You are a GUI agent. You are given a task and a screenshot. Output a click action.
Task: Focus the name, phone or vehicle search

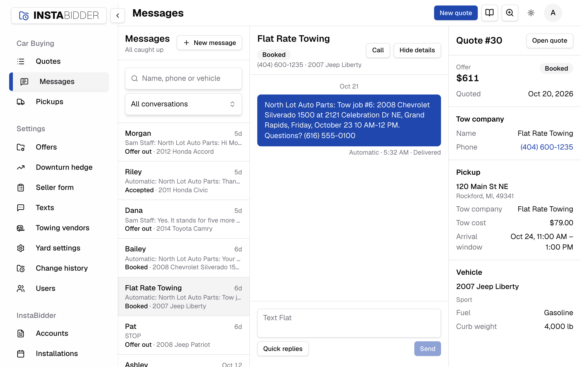point(184,78)
